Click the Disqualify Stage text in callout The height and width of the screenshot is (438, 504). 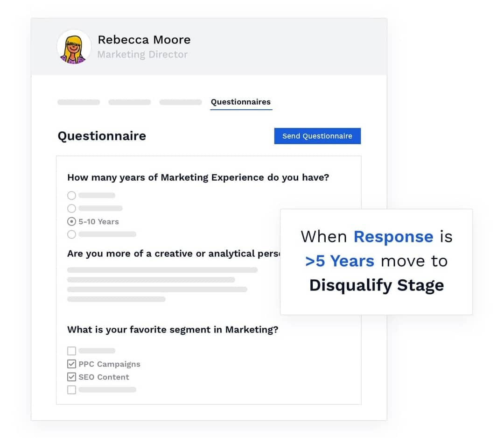click(376, 285)
